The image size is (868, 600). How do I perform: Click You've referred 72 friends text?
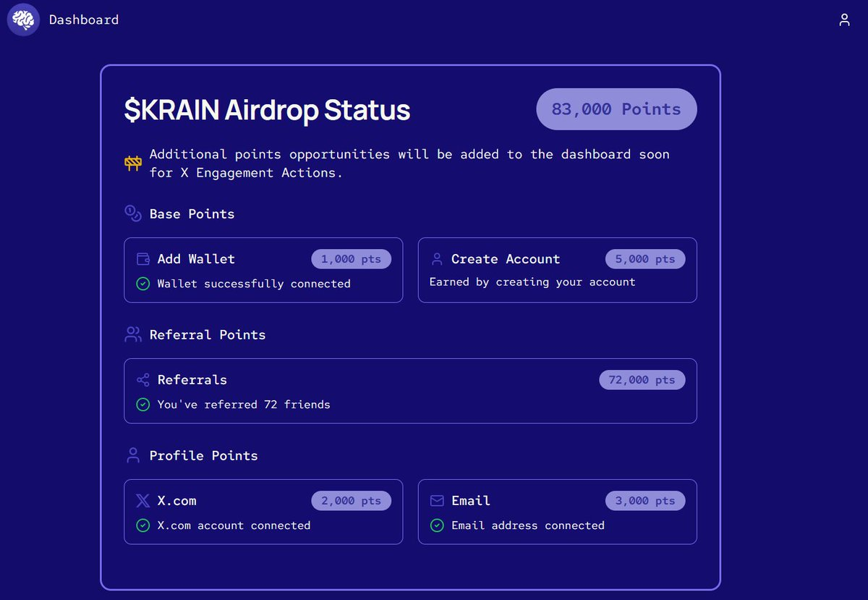coord(244,405)
